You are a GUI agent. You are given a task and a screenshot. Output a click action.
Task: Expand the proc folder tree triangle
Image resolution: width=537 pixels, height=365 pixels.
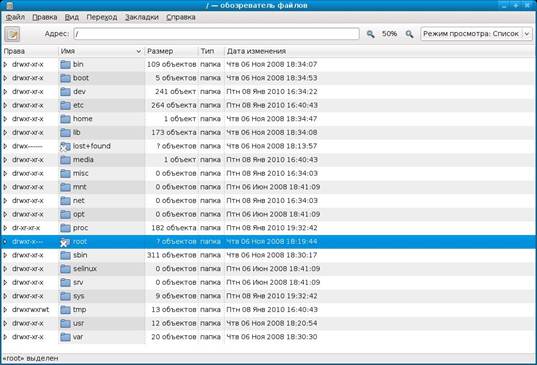point(5,228)
